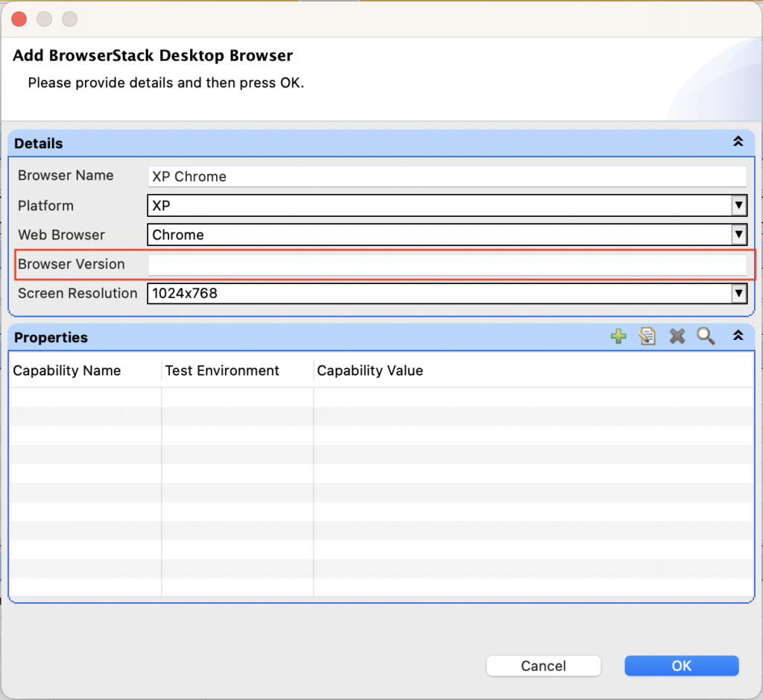
Task: Confirm the dialog by pressing OK
Action: (x=680, y=666)
